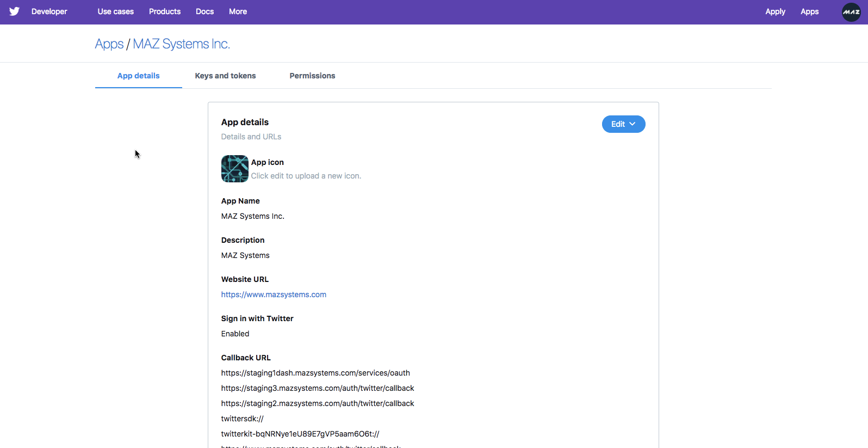Screen dimensions: 868x448
Task: Go to Apps breadcrumb link
Action: point(109,44)
